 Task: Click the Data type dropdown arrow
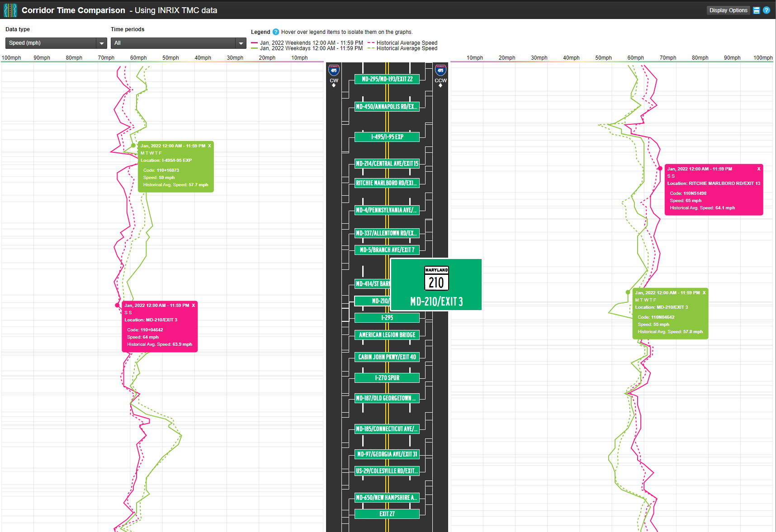pyautogui.click(x=101, y=43)
